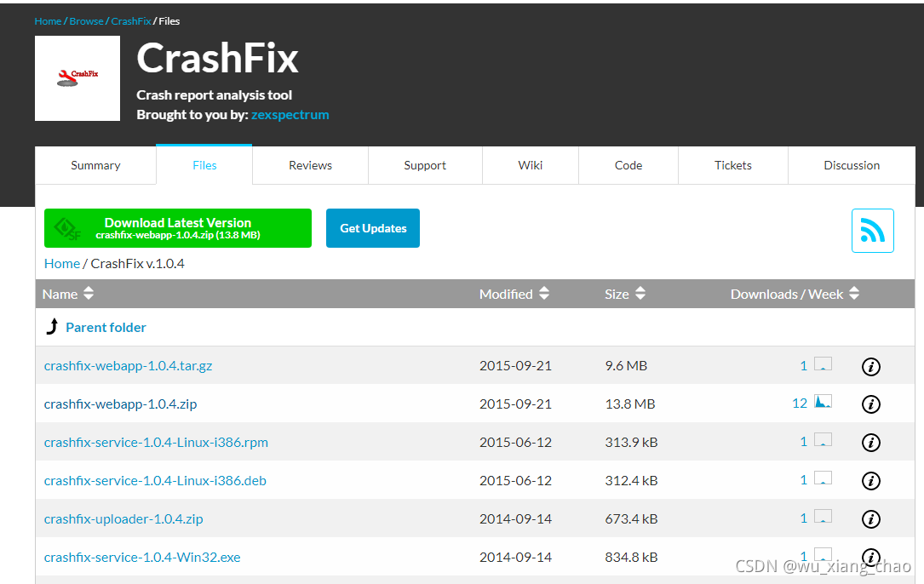Click the Get Updates button
This screenshot has width=924, height=584.
372,227
